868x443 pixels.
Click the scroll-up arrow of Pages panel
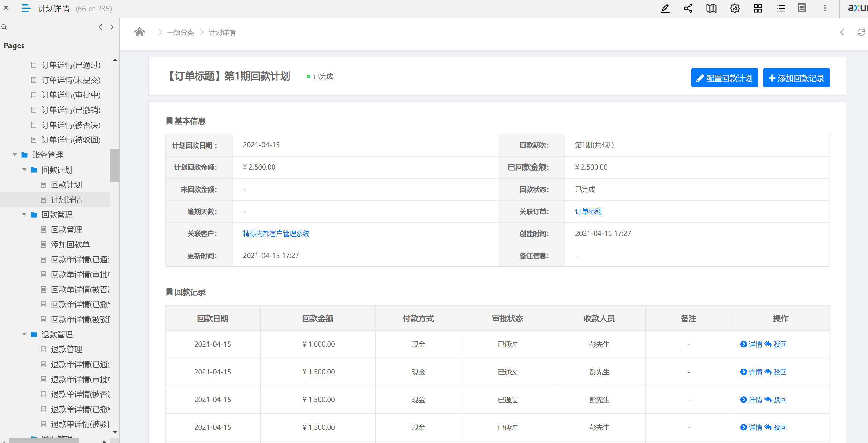tap(115, 60)
